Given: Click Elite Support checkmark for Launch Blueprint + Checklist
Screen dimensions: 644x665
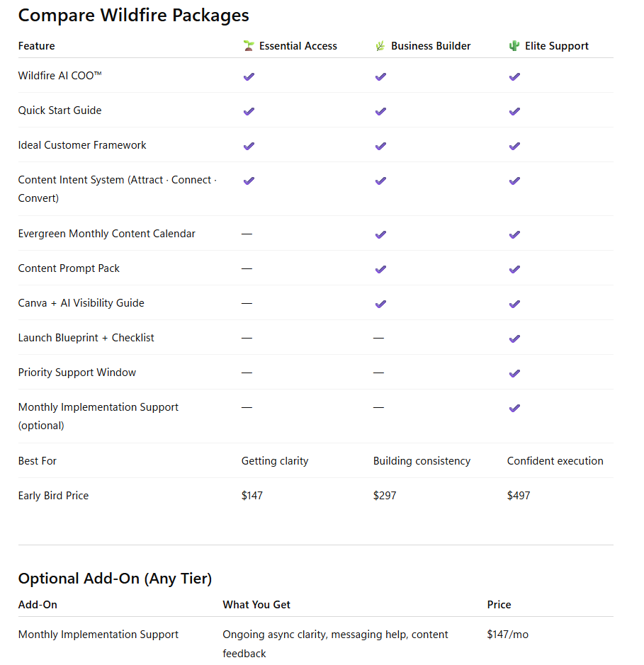Looking at the screenshot, I should coord(514,339).
